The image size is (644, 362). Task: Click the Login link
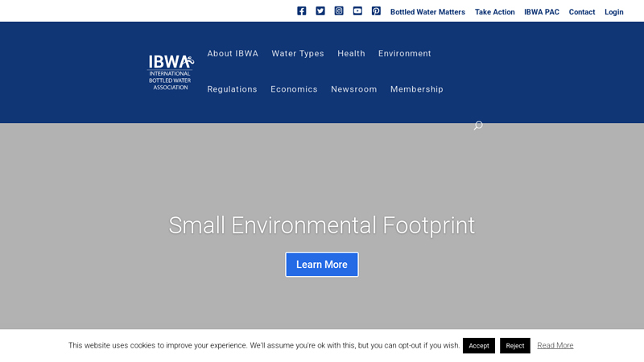tap(613, 12)
